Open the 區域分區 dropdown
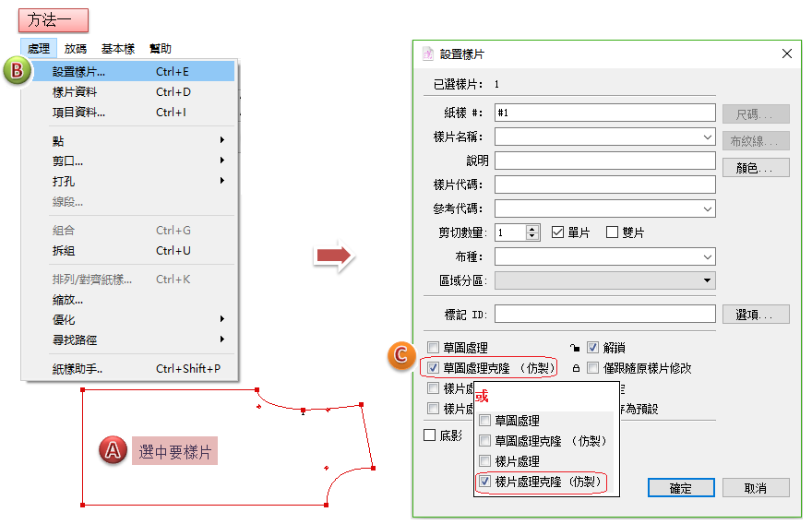The image size is (812, 524). tap(708, 280)
